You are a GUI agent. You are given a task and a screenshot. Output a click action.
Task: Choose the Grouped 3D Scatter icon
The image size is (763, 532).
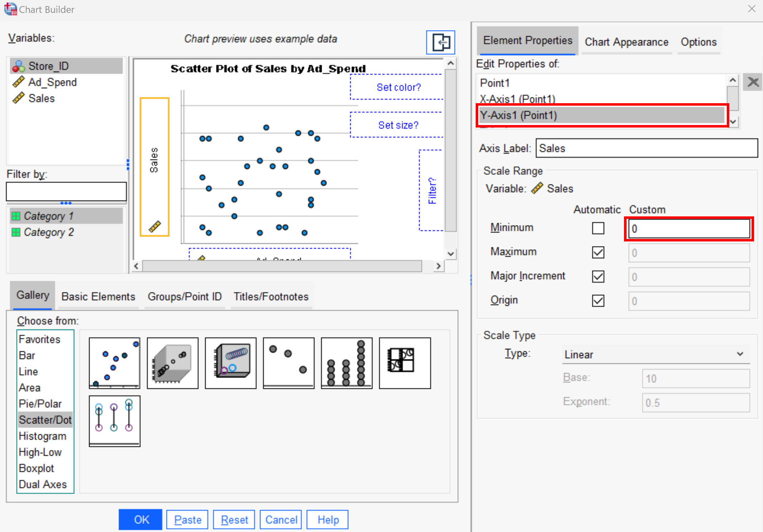[x=230, y=363]
